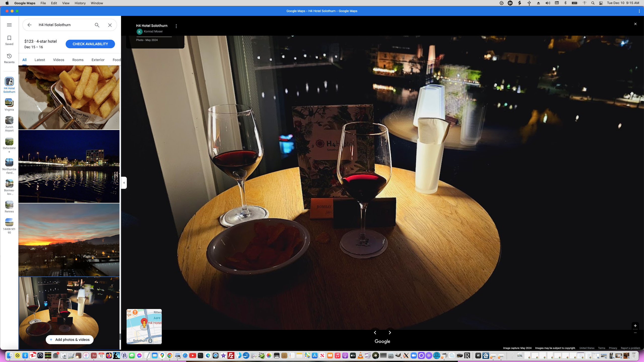Clear search with the X icon
The height and width of the screenshot is (362, 644).
coord(110,25)
